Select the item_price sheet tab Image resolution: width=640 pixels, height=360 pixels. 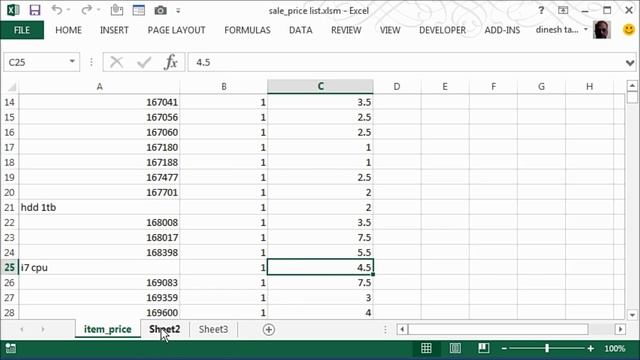(108, 329)
